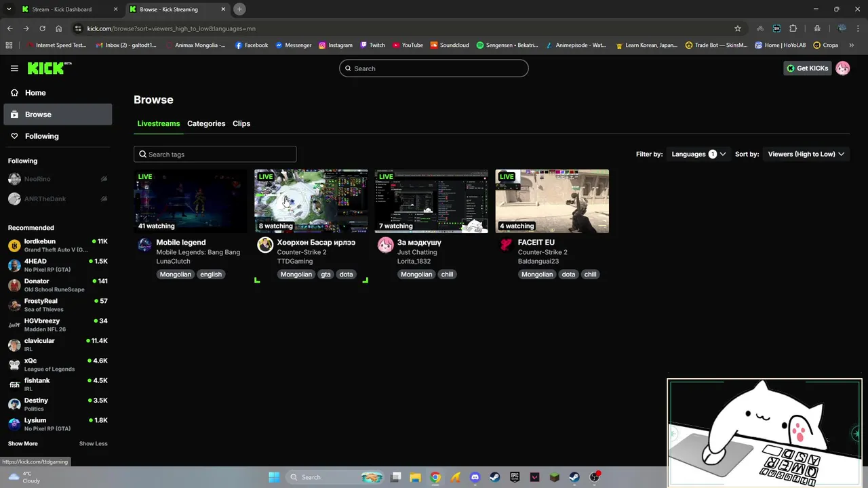Screen dimensions: 868x488
Task: Open xQc recommended channel
Action: [x=58, y=365]
